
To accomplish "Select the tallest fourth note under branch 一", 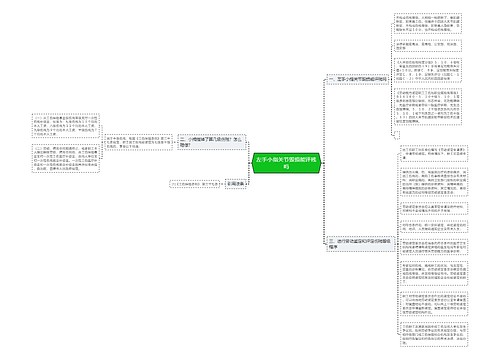I will pyautogui.click(x=428, y=107).
